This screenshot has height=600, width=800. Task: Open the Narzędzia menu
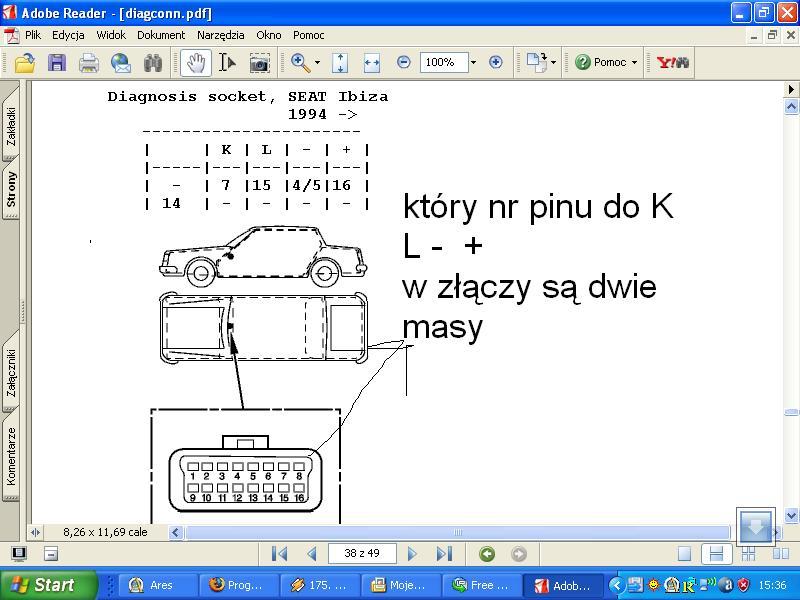pyautogui.click(x=220, y=35)
